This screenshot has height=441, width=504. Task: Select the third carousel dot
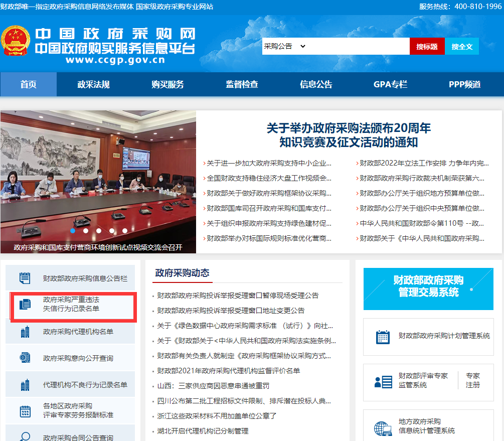click(x=99, y=231)
